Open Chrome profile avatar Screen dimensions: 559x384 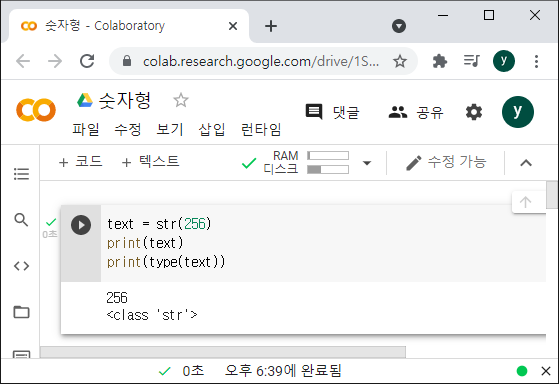[x=504, y=61]
